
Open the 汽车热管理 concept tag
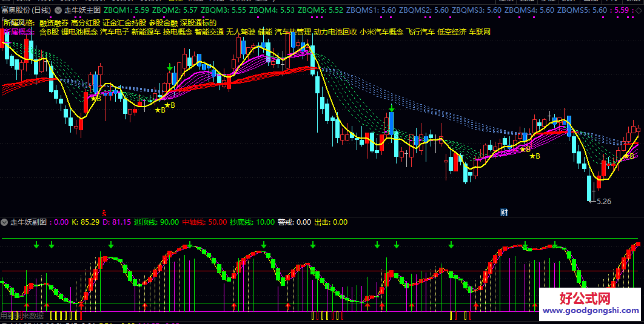point(293,32)
